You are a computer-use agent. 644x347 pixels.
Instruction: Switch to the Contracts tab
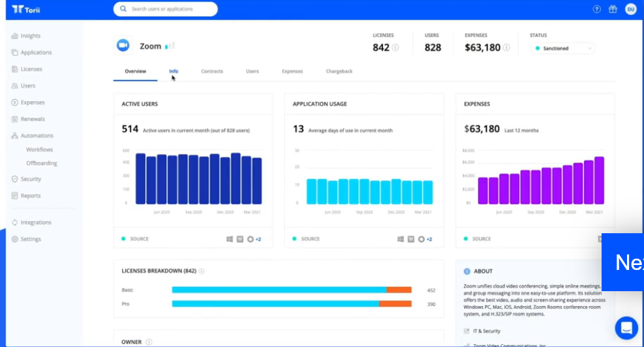[212, 71]
